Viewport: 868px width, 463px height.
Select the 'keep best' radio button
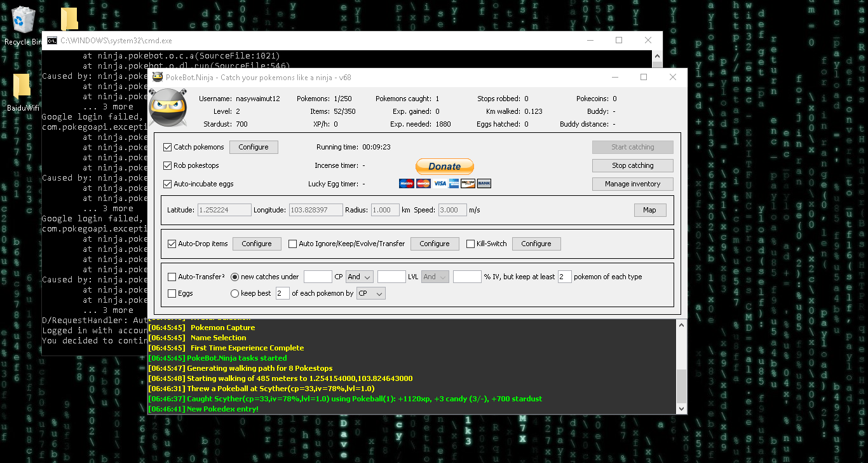[x=234, y=293]
